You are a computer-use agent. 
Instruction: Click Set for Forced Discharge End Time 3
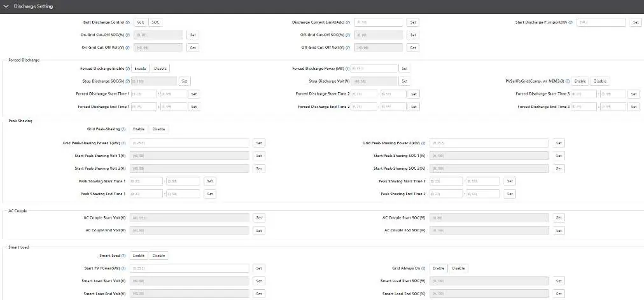coord(634,107)
